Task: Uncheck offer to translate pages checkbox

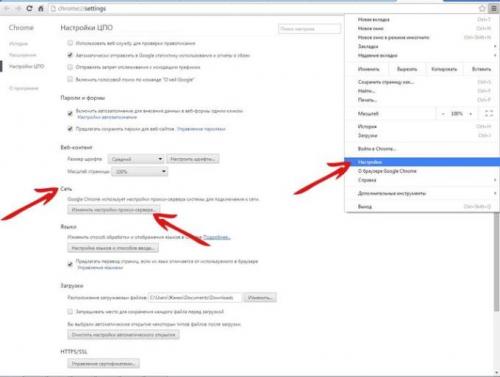Action: click(x=70, y=264)
